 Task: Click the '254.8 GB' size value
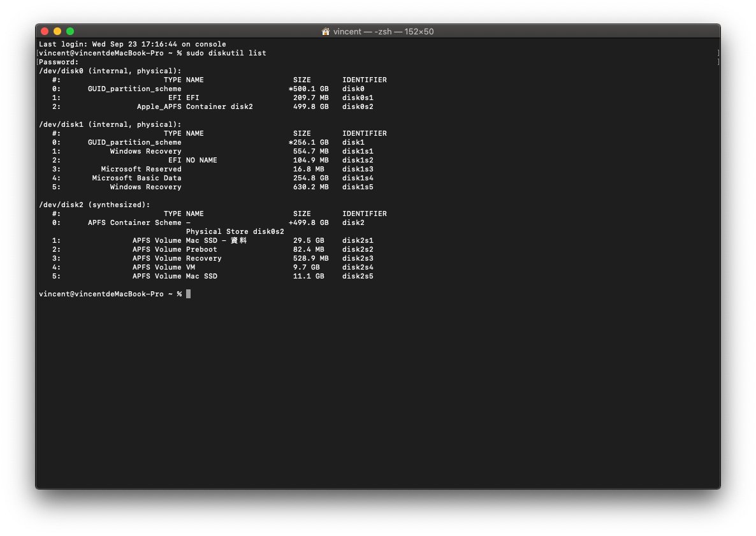[x=310, y=178]
